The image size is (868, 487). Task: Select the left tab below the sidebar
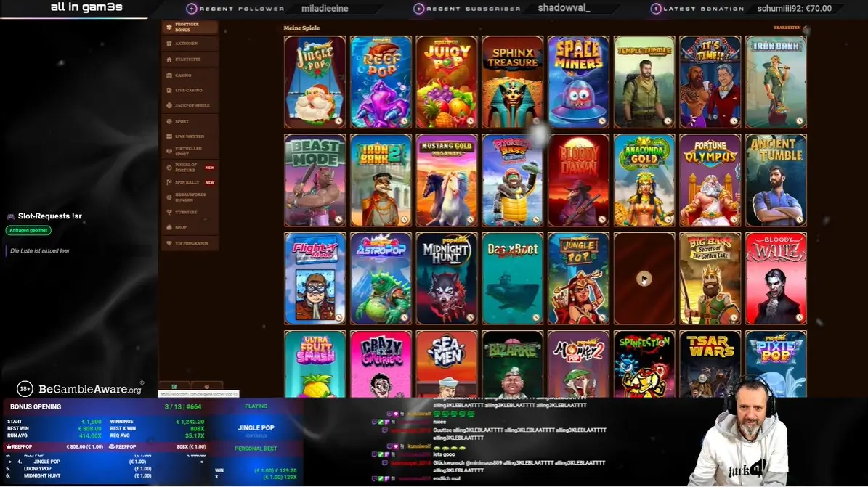coord(174,386)
